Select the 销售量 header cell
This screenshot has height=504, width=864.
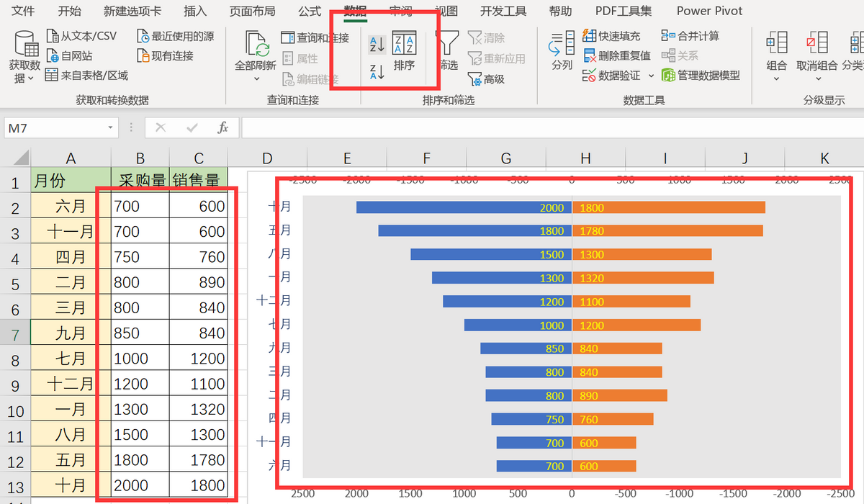pyautogui.click(x=199, y=180)
